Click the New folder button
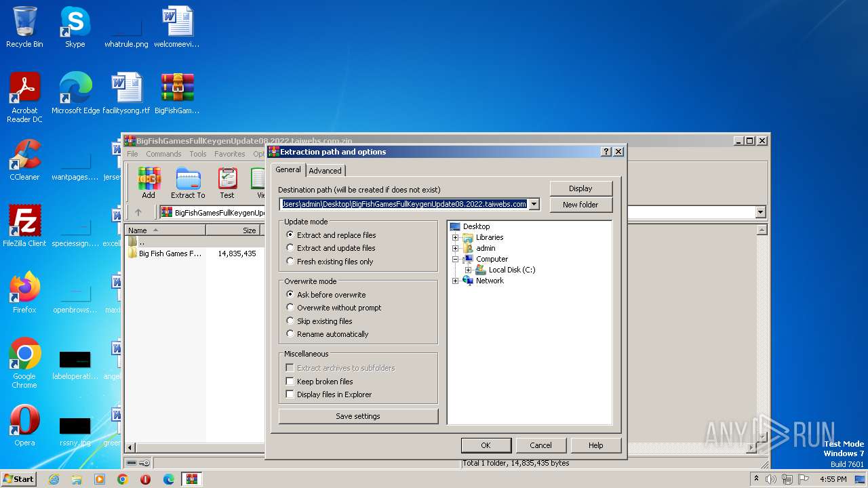This screenshot has width=868, height=488. (580, 205)
